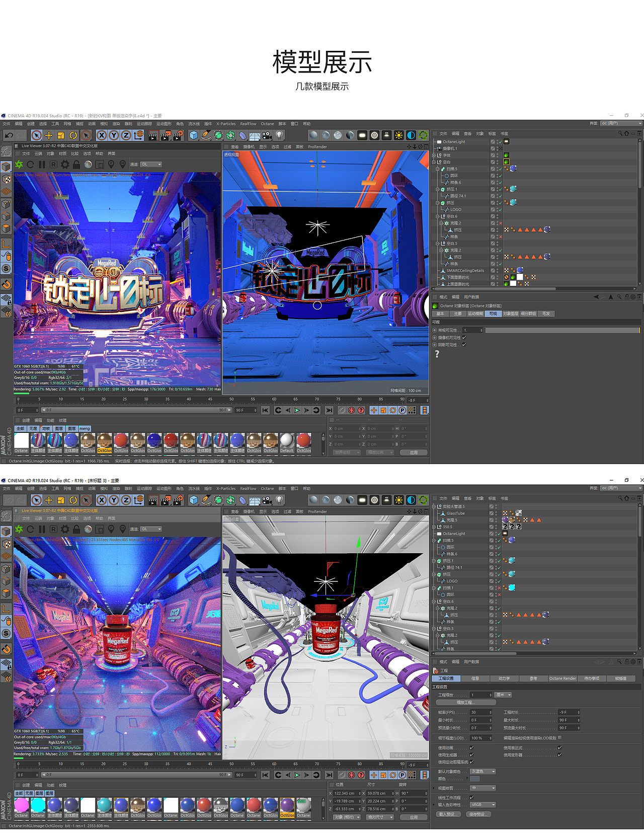This screenshot has height=836, width=644.
Task: Open the 对象 (相对) coordinate dropdown
Action: [x=347, y=817]
